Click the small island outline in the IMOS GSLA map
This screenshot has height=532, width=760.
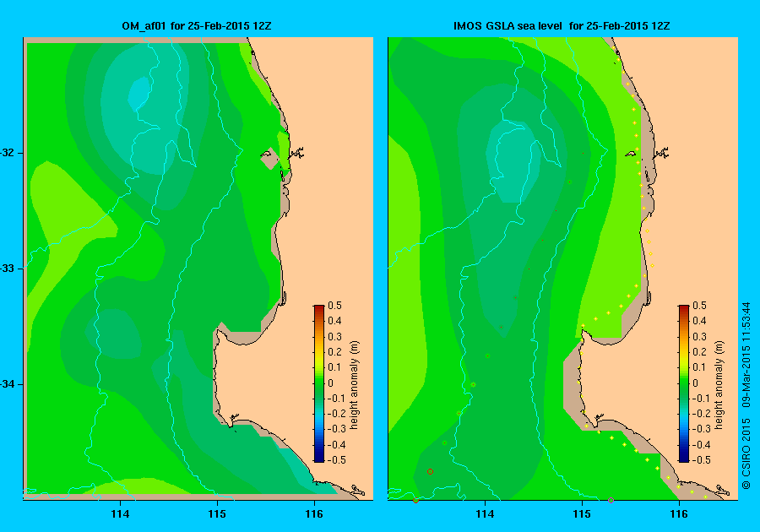631,154
